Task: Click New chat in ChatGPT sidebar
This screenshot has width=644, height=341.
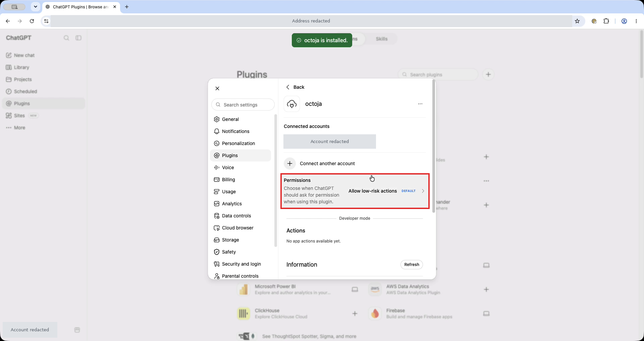Action: click(44, 55)
